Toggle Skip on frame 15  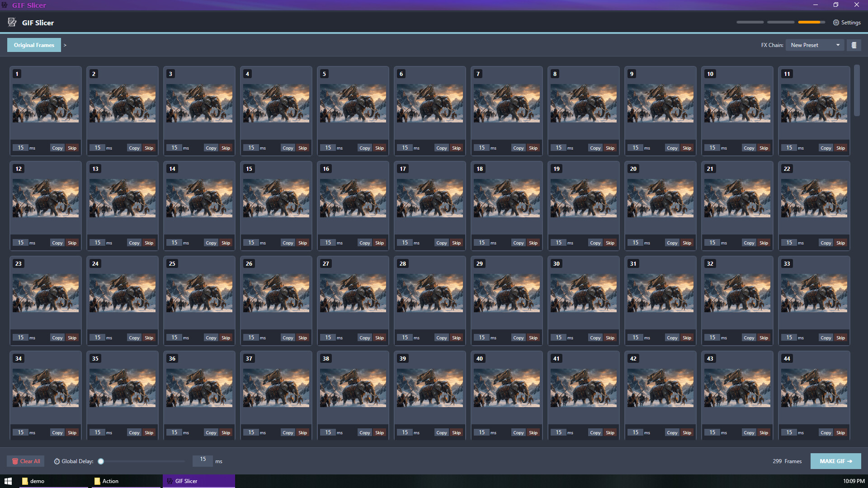tap(303, 243)
